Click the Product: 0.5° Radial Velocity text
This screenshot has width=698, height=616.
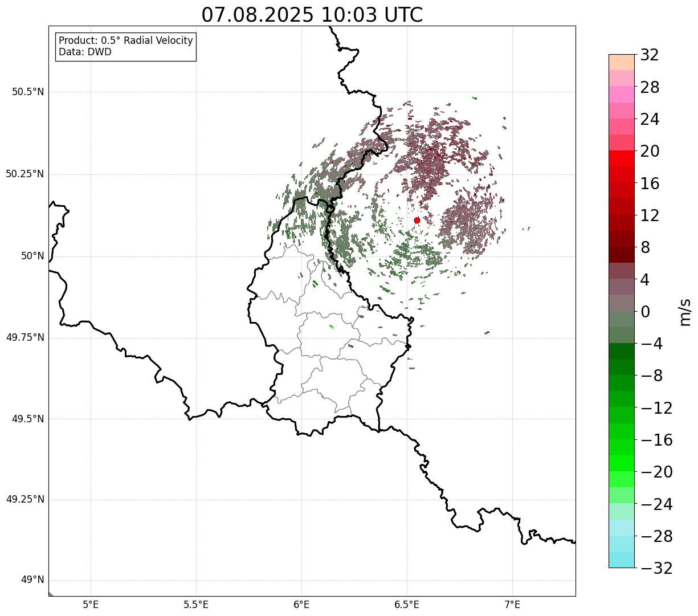click(x=126, y=41)
